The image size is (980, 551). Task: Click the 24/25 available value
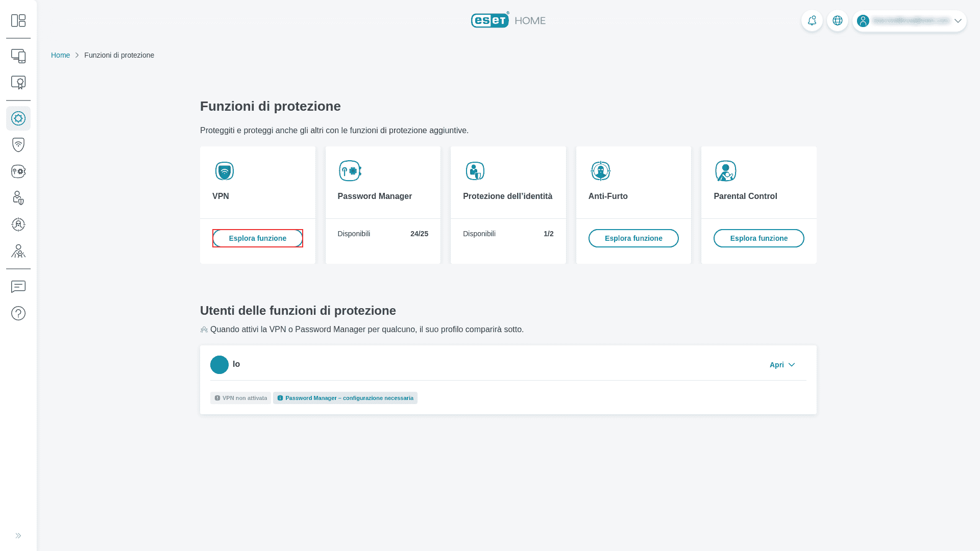click(419, 234)
